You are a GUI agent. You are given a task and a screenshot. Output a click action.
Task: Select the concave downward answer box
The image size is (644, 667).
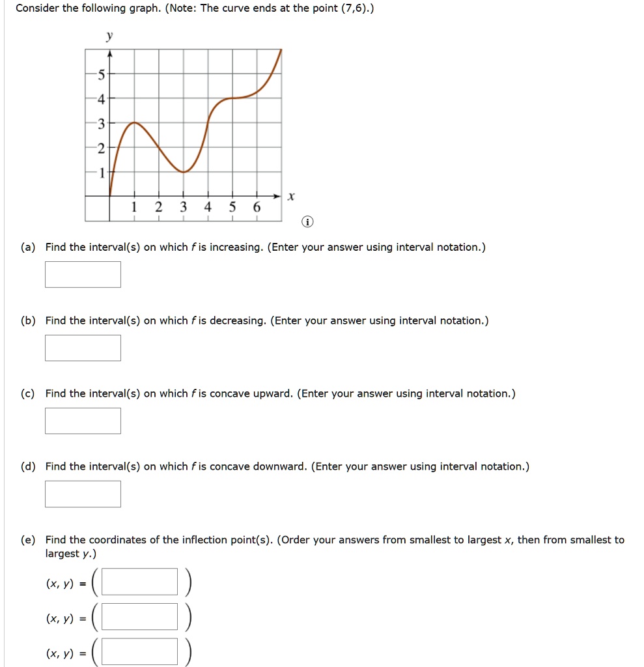[x=83, y=494]
